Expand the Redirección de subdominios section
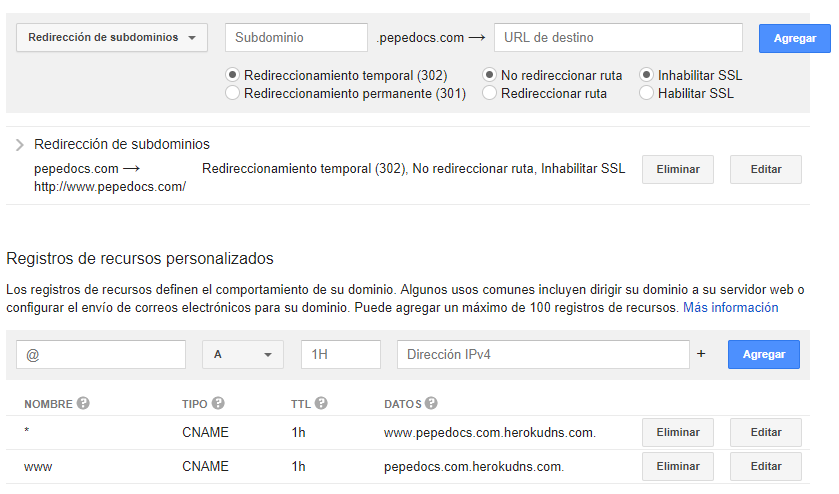Viewport: 839px width, 494px height. click(20, 145)
